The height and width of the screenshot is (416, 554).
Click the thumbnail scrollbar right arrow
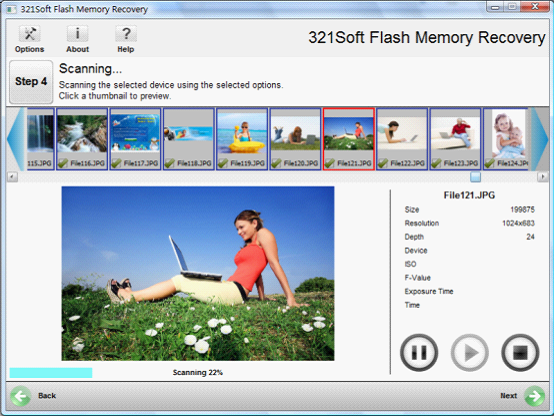[x=542, y=176]
